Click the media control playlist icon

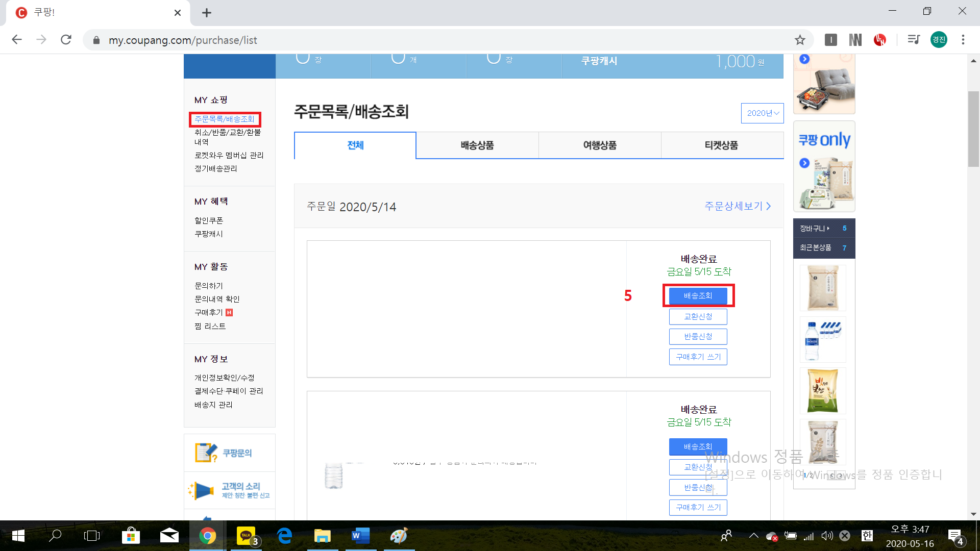coord(913,40)
